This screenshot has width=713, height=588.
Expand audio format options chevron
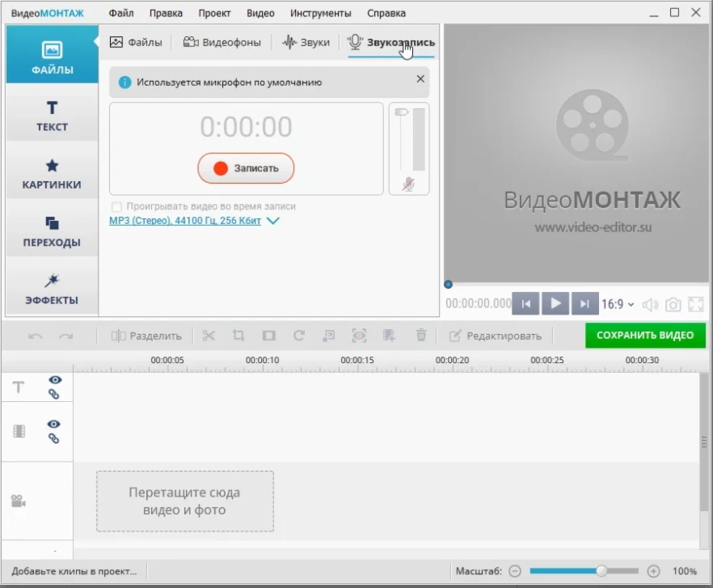[273, 221]
